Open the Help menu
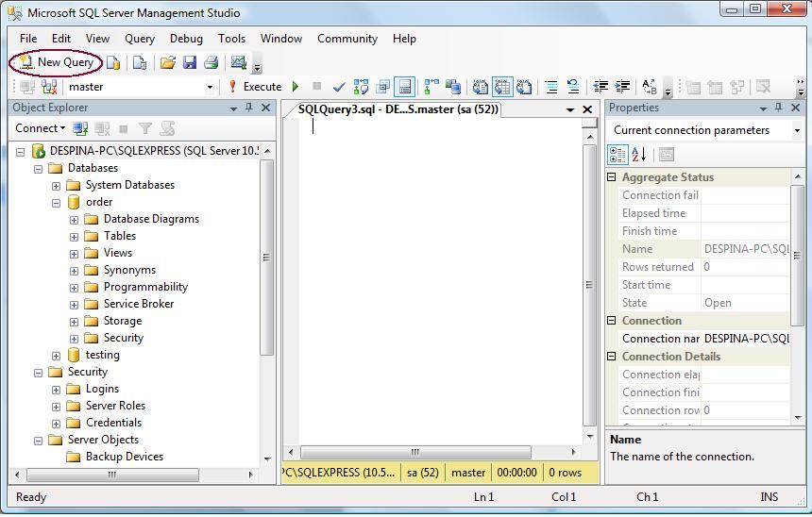The image size is (812, 517). pyautogui.click(x=404, y=39)
